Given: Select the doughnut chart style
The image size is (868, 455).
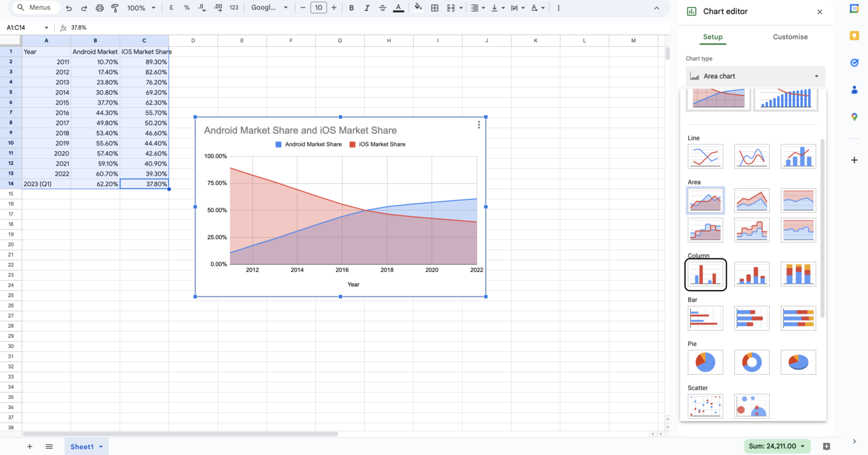Looking at the screenshot, I should click(x=752, y=362).
